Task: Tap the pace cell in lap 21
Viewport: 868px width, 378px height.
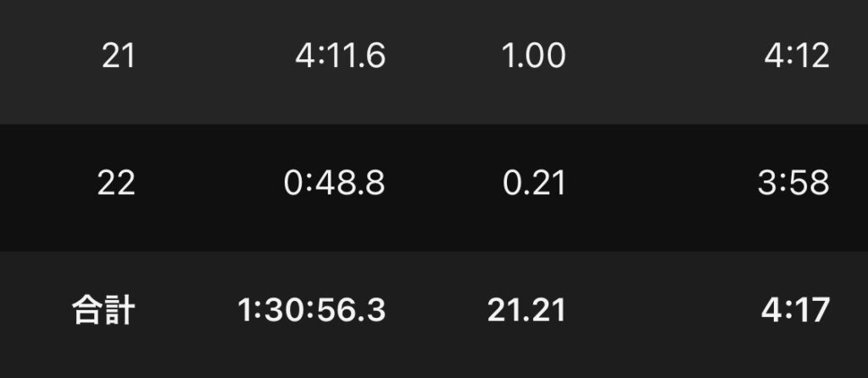Action: tap(796, 57)
